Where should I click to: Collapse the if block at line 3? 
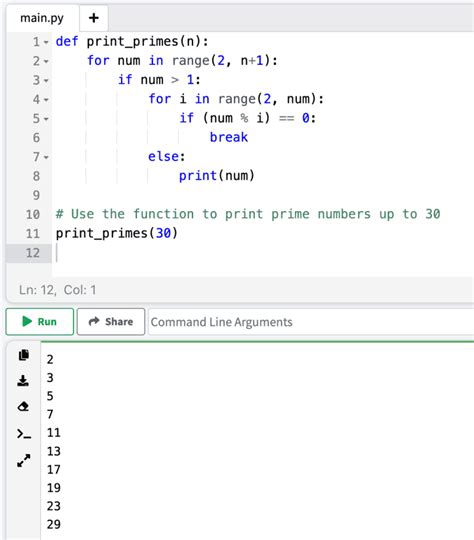coord(46,81)
